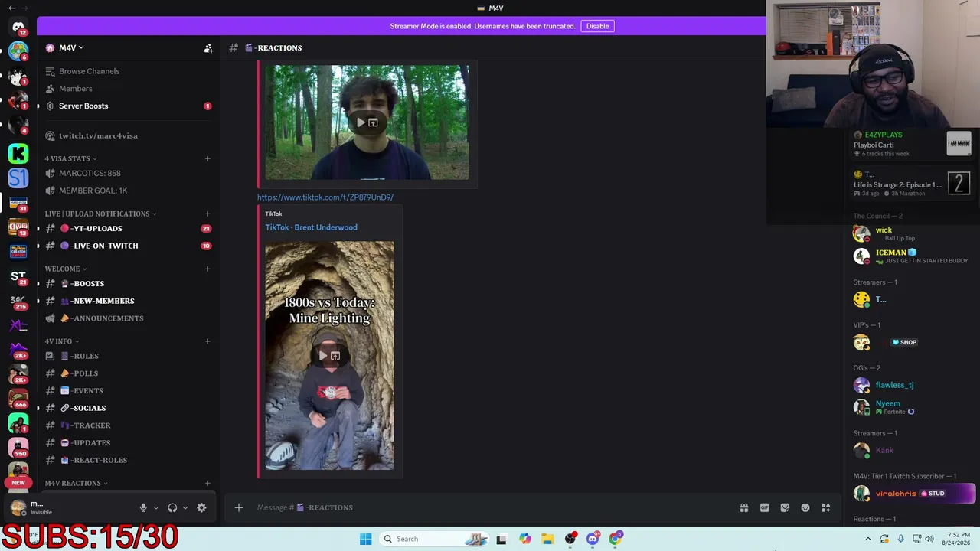Open headphone output options arrow
The height and width of the screenshot is (551, 980).
(x=185, y=507)
